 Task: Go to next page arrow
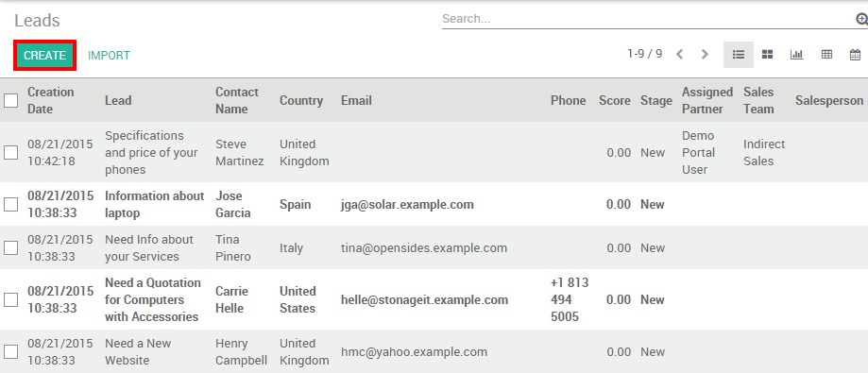(x=705, y=54)
